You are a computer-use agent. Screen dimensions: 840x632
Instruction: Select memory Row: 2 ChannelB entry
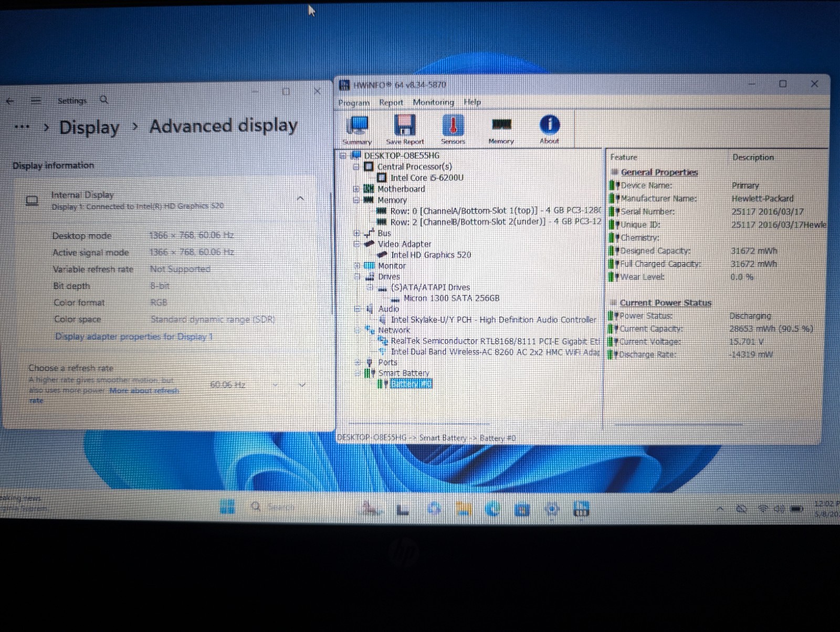496,222
